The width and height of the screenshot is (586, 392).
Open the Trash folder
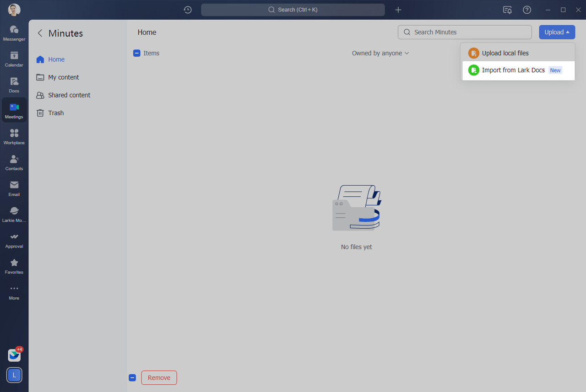coord(56,113)
